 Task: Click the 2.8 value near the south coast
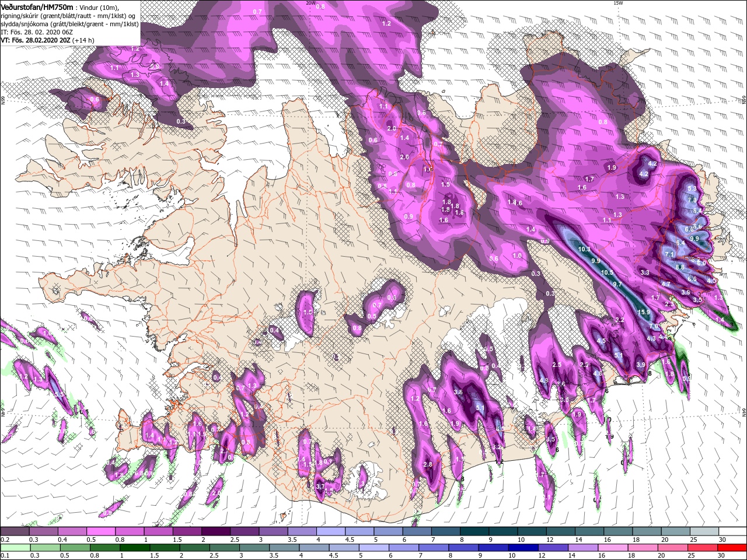pyautogui.click(x=428, y=464)
